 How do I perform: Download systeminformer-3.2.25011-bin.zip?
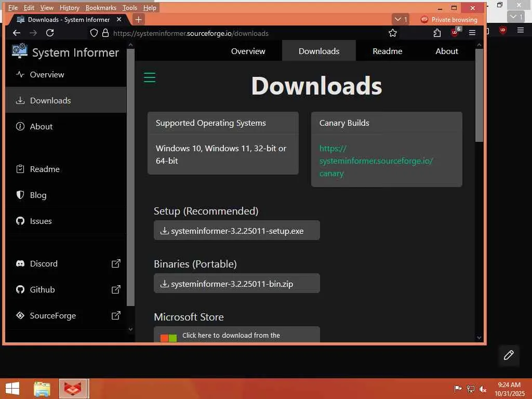(237, 284)
